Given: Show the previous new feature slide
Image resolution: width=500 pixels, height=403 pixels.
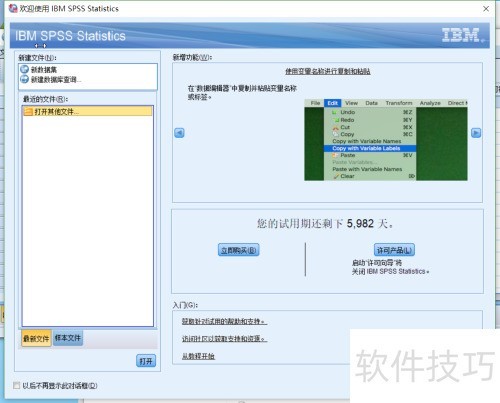Looking at the screenshot, I should tap(179, 133).
